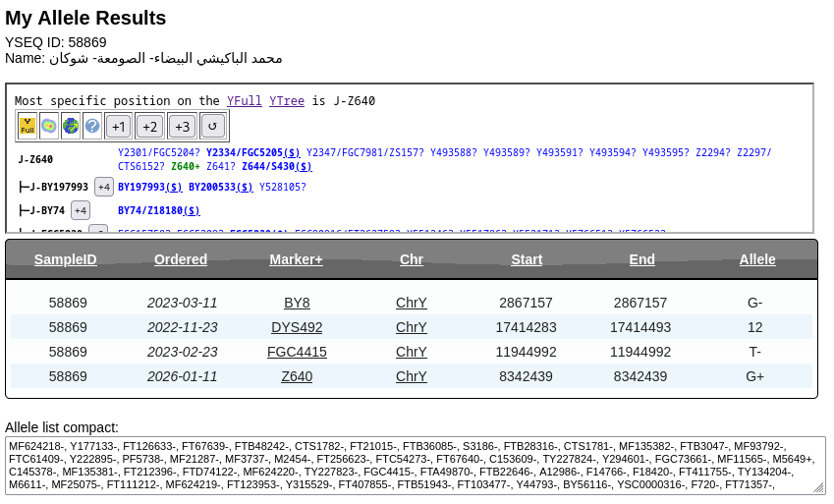Click the globe migration map icon
834x504 pixels.
click(x=70, y=126)
